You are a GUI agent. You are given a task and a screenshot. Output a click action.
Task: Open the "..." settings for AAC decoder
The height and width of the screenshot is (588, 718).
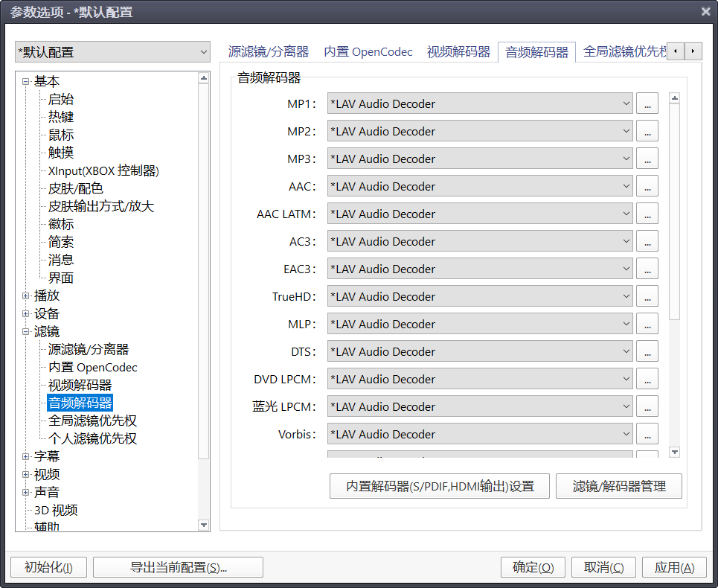tap(647, 186)
